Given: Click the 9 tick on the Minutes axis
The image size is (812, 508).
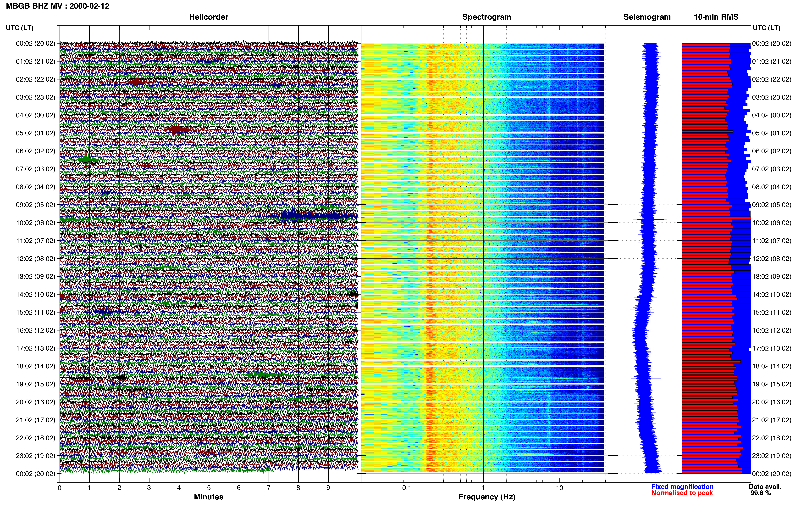Looking at the screenshot, I should [x=328, y=488].
